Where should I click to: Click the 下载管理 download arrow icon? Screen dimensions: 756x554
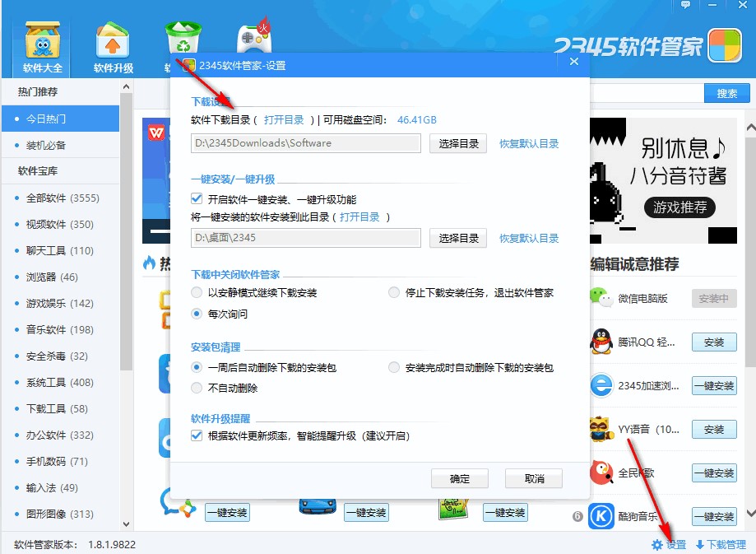point(700,545)
